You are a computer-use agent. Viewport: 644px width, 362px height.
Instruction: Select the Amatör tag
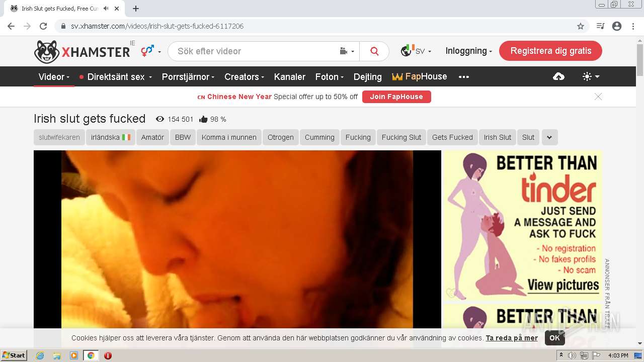(x=152, y=137)
